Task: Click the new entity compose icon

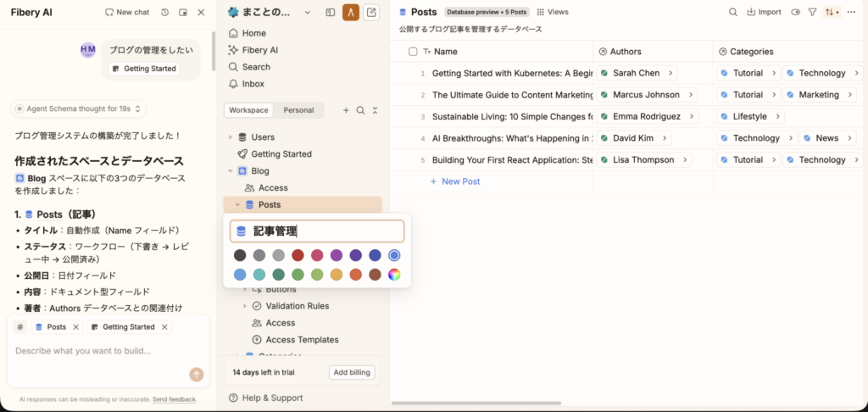Action: (x=371, y=12)
